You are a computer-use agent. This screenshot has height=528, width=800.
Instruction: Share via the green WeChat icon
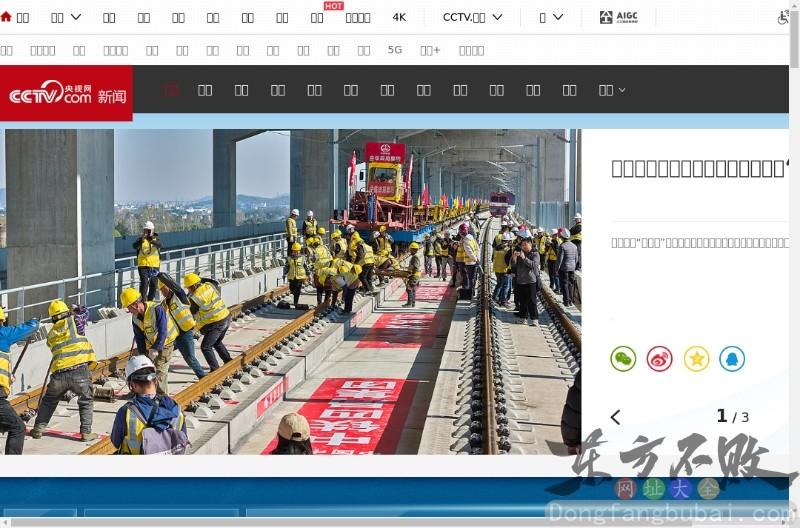point(623,359)
